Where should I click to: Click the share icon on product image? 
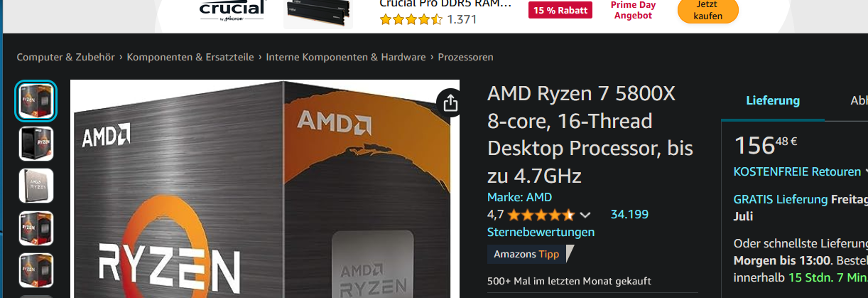pos(450,103)
